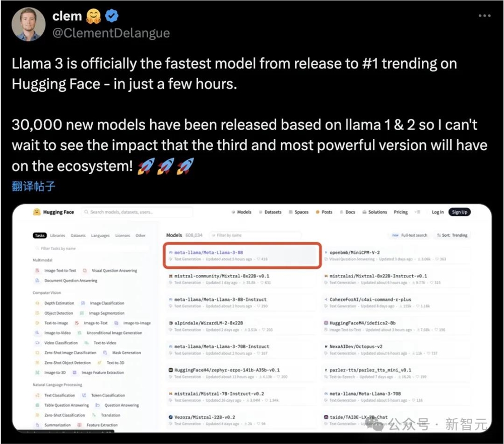
Task: Open the Models nav item
Action: click(x=241, y=212)
